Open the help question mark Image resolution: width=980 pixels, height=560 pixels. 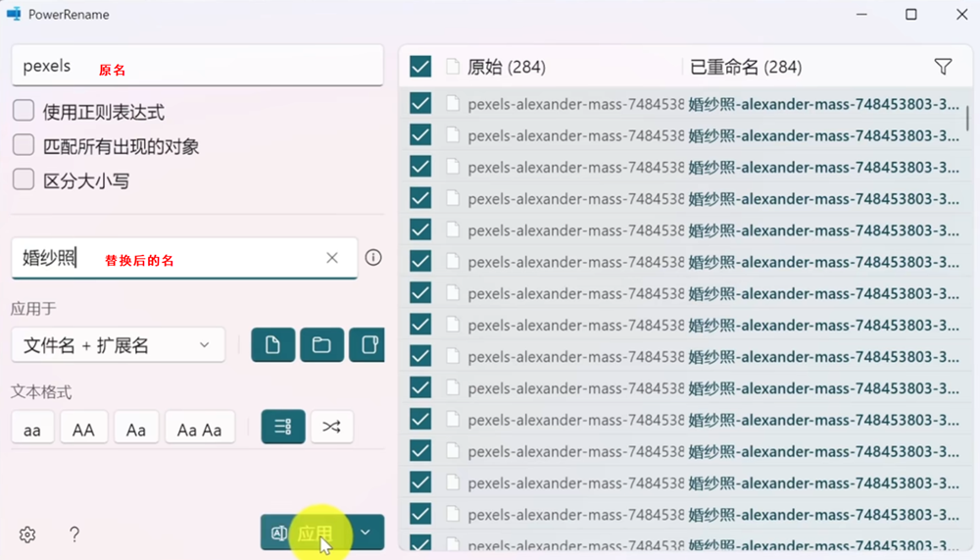point(74,535)
